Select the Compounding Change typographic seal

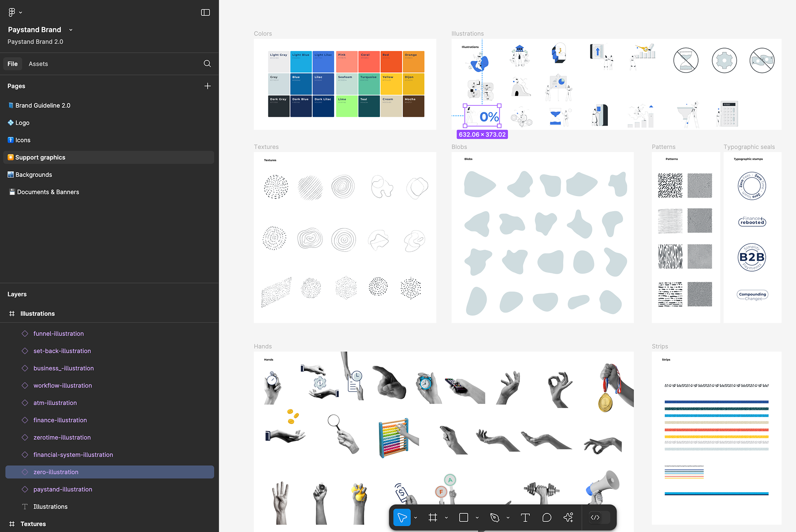click(752, 295)
